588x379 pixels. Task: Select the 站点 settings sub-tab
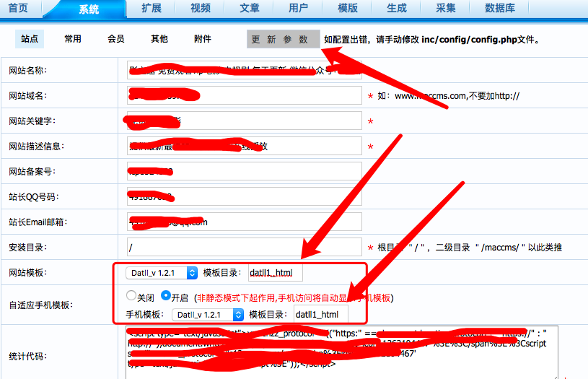[30, 39]
